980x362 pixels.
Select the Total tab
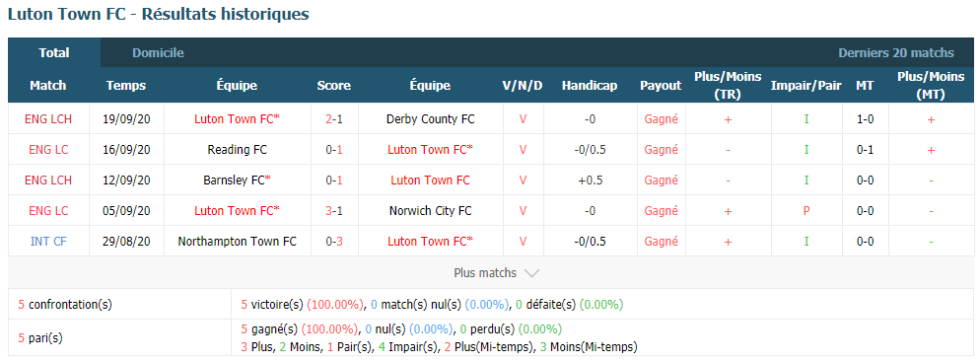coord(54,53)
